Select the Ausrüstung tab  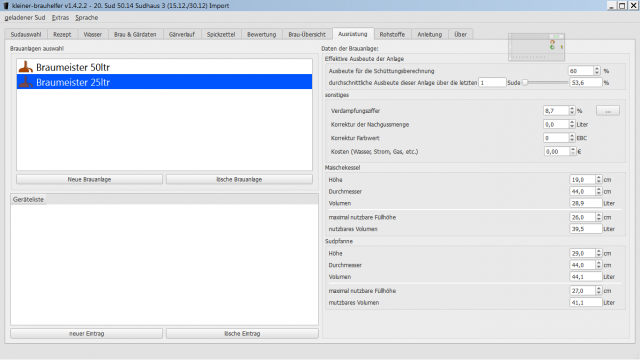(x=353, y=34)
